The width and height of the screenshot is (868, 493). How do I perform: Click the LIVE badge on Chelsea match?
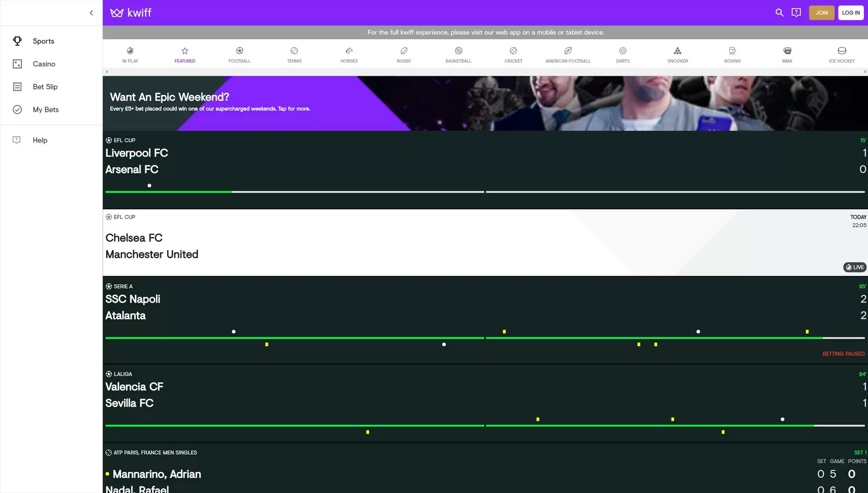[x=855, y=267]
